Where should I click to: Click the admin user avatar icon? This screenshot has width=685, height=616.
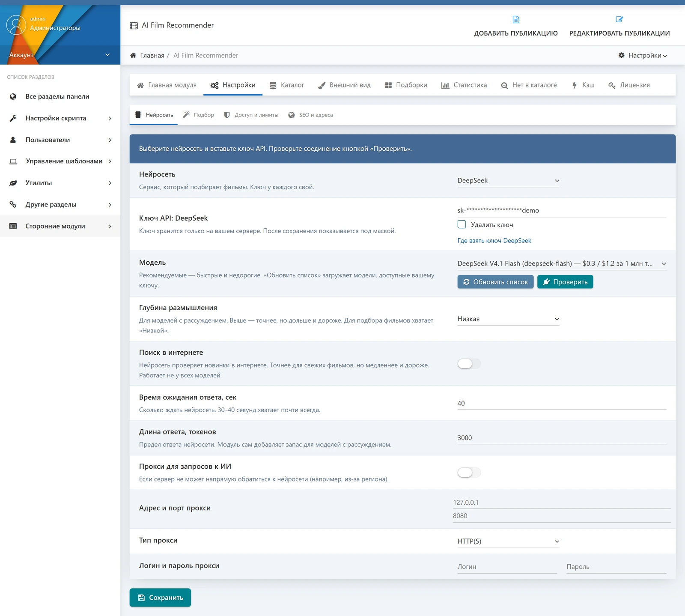click(x=16, y=25)
